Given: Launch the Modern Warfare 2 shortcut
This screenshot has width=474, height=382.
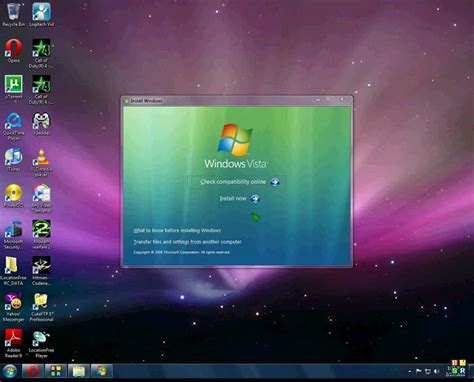Looking at the screenshot, I should pos(41,235).
